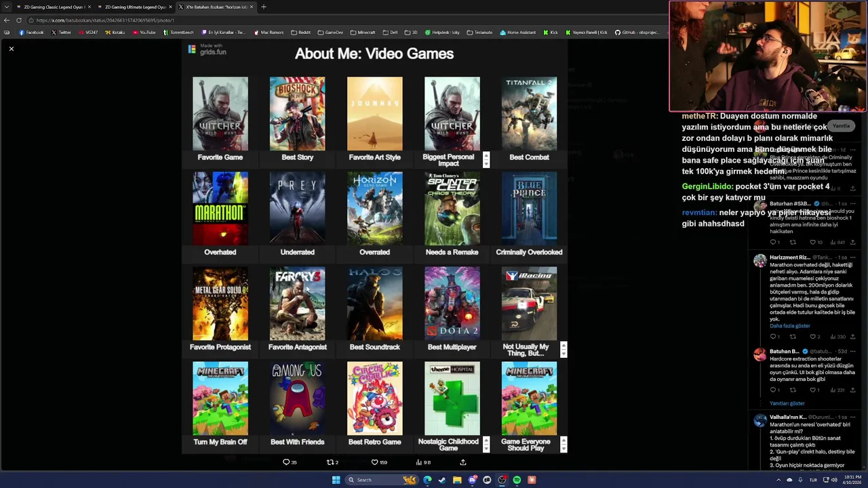Click the Blue Prince Criminally Overlooked cover
The image size is (868, 488).
point(530,209)
